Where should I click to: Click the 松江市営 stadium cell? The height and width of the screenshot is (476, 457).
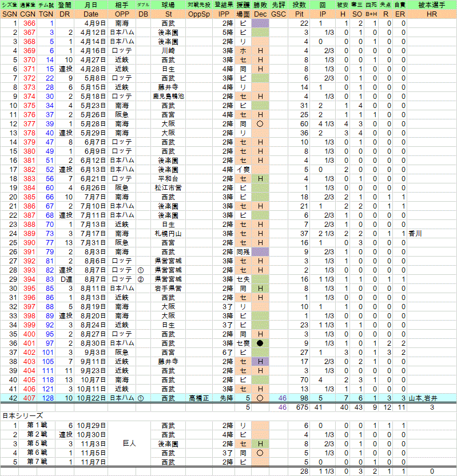coord(168,188)
